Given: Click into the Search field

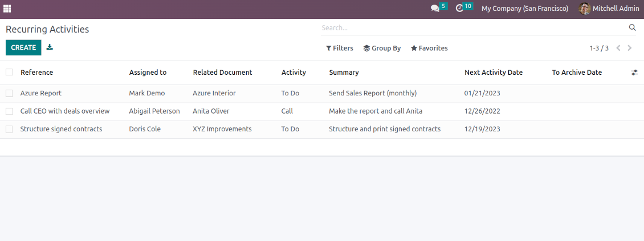Looking at the screenshot, I should coord(473,27).
